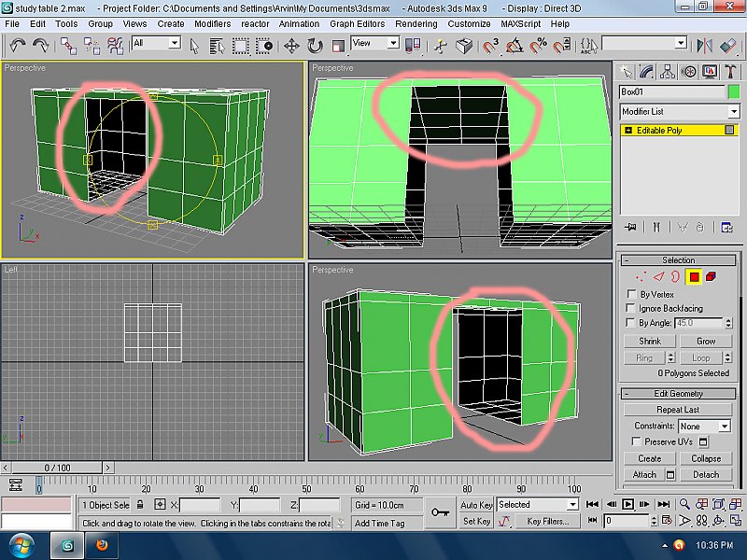The height and width of the screenshot is (560, 747).
Task: Select the Move tool in the toolbar
Action: pos(291,45)
